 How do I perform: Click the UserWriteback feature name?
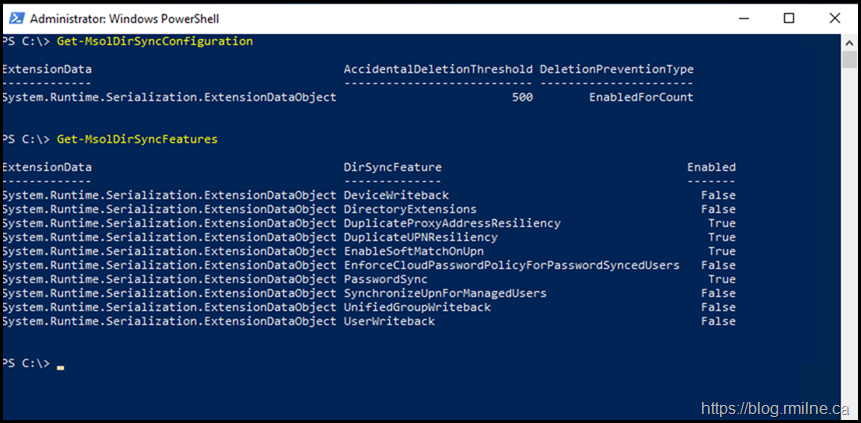pyautogui.click(x=389, y=321)
